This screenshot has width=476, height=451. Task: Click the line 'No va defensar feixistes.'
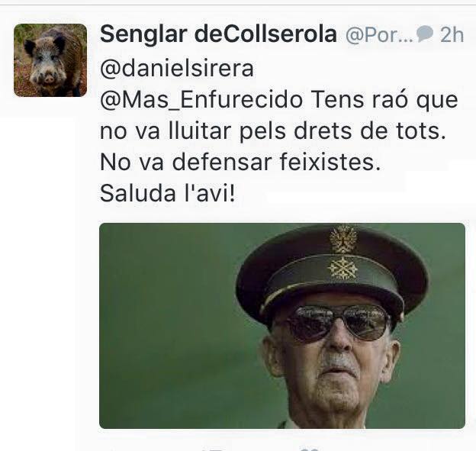point(240,162)
